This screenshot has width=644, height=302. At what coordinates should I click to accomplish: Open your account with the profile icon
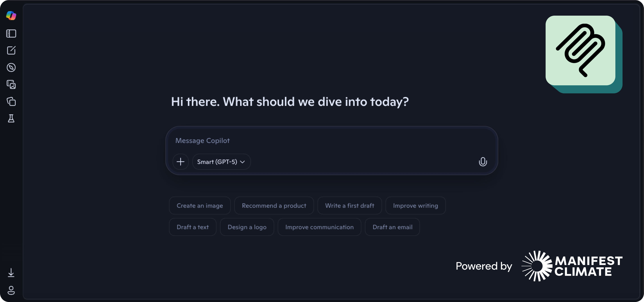point(11,291)
